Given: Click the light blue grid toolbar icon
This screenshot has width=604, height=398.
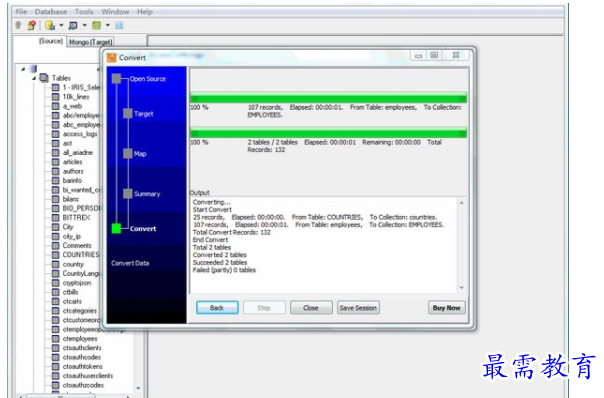Looking at the screenshot, I should tap(119, 25).
